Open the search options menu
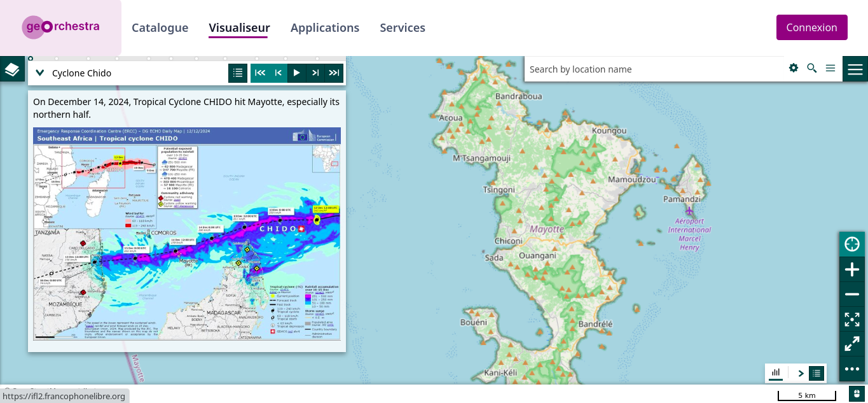 tap(830, 68)
